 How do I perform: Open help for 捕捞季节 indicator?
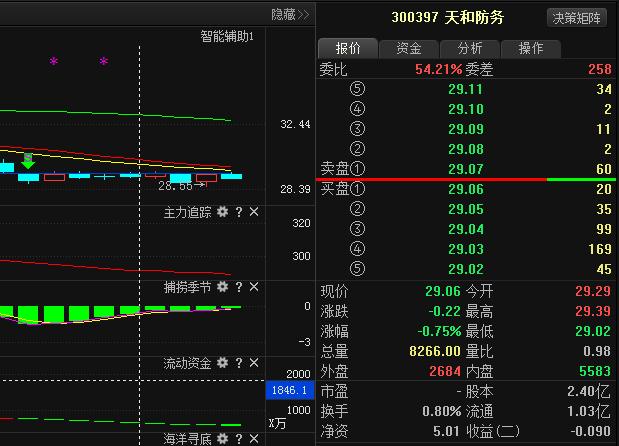click(x=239, y=287)
